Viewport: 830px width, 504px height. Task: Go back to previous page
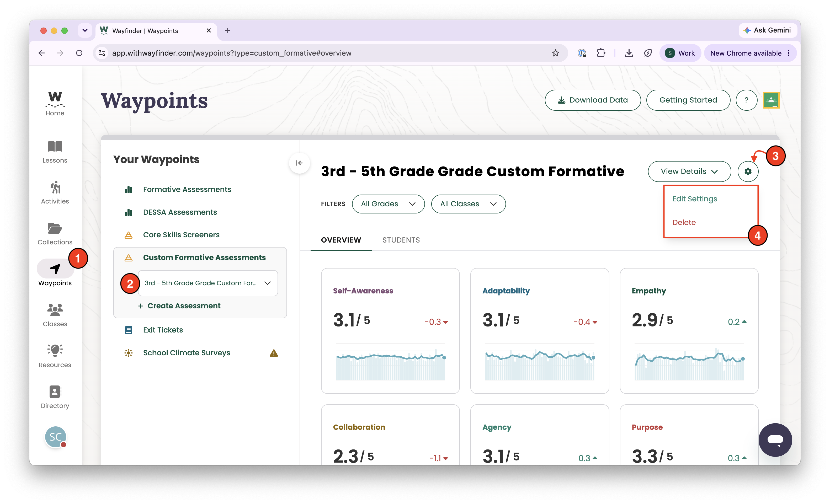pos(41,53)
